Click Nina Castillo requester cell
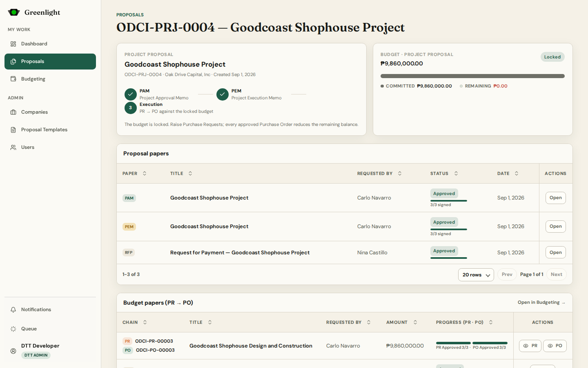 click(x=372, y=253)
